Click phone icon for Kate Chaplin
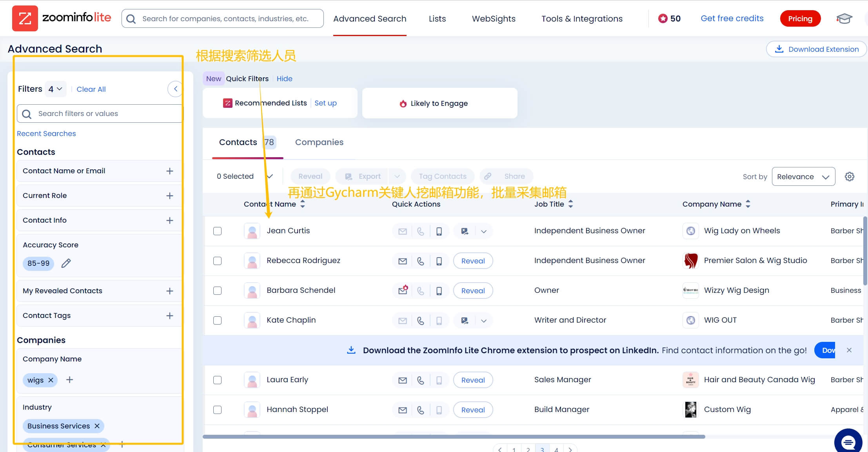This screenshot has height=452, width=868. click(421, 321)
